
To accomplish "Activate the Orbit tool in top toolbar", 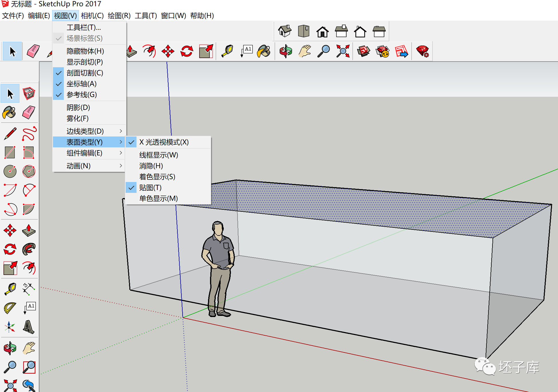I will (x=286, y=52).
